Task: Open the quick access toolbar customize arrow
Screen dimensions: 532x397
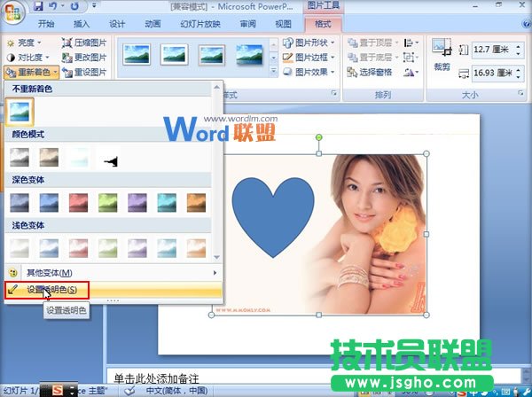Action: pyautogui.click(x=94, y=6)
